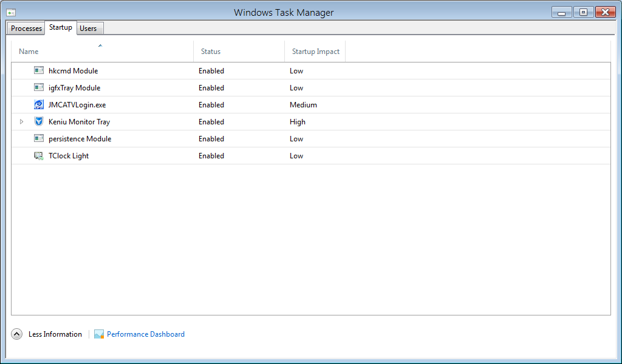Close the Windows Task Manager window
Viewport: 622px width, 364px height.
pos(606,12)
